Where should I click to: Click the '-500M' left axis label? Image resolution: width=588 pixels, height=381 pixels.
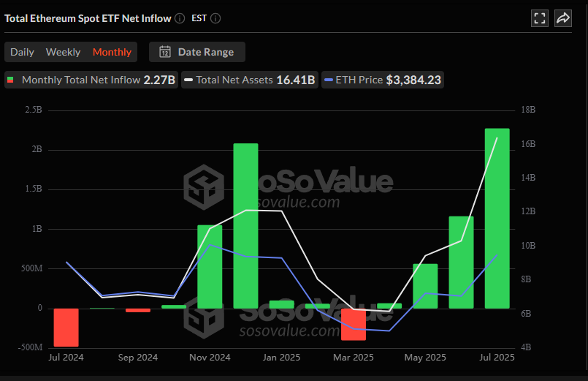[30, 347]
